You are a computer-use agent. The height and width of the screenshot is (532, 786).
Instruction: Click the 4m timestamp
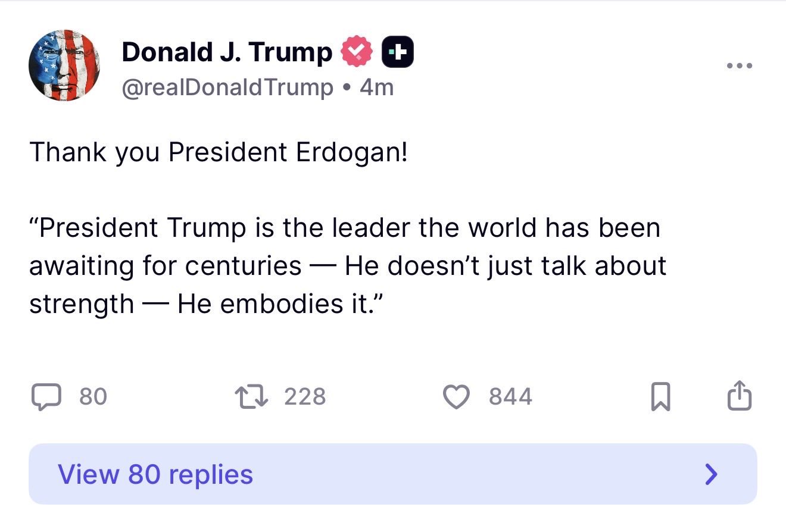click(377, 88)
